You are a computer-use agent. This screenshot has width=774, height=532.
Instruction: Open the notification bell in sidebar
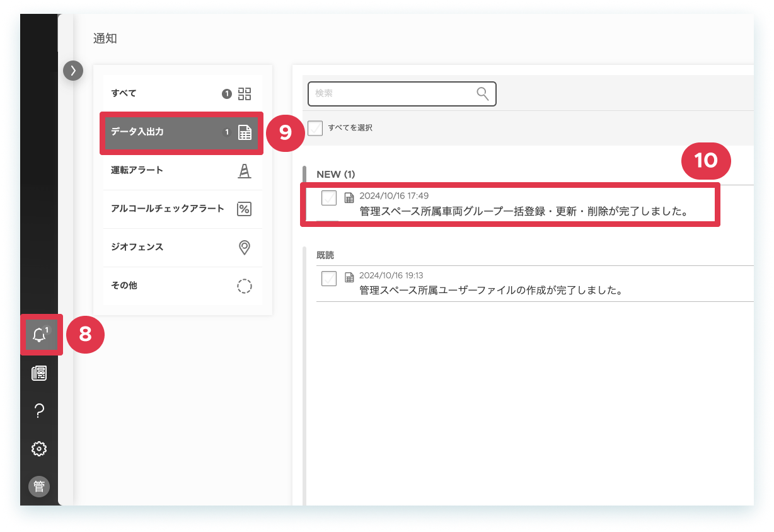tap(40, 335)
